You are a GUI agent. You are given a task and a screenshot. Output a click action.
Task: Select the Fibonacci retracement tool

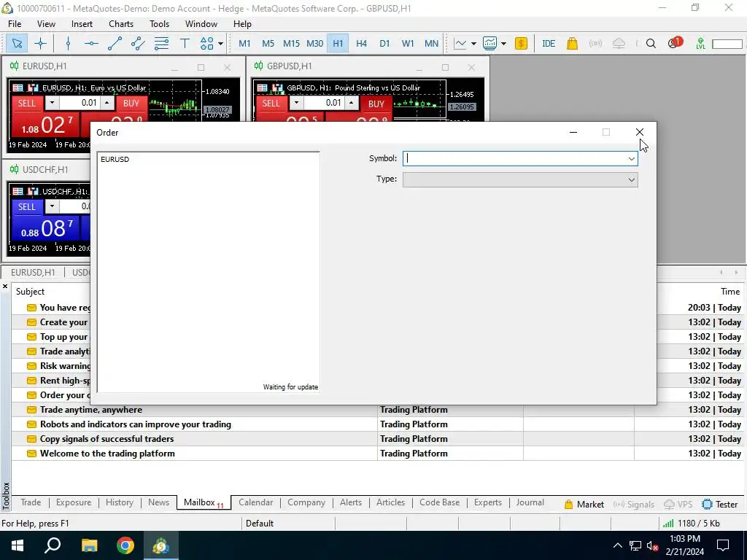[161, 43]
